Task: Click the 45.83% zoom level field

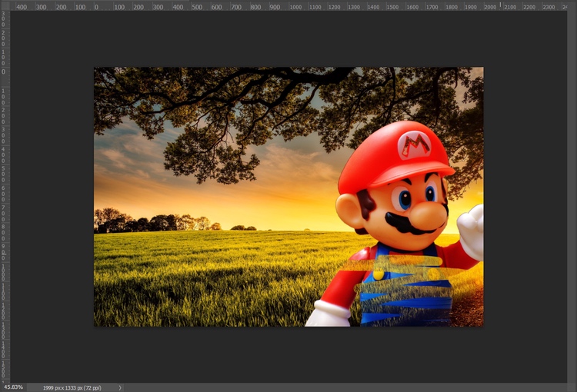Action: [13, 387]
